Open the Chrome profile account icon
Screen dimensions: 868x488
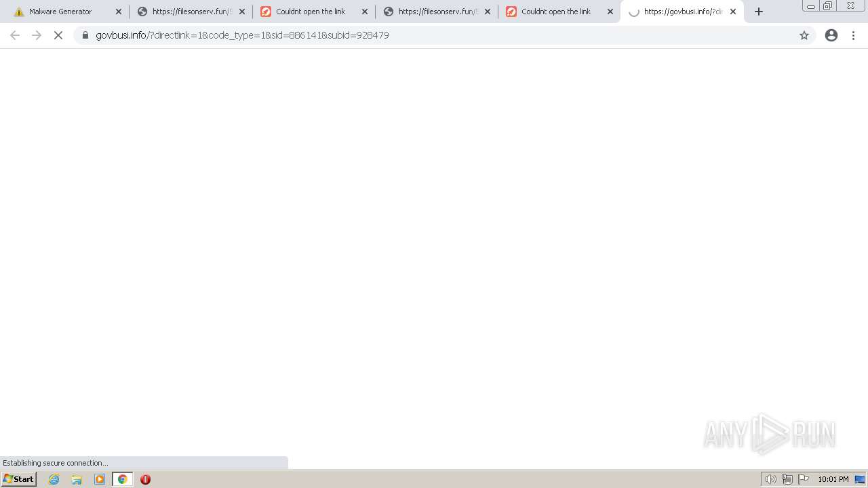click(x=831, y=35)
